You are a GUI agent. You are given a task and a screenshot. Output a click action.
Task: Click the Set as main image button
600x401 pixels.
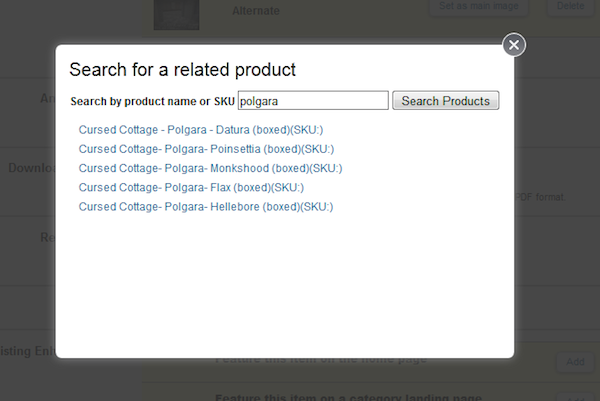[479, 6]
